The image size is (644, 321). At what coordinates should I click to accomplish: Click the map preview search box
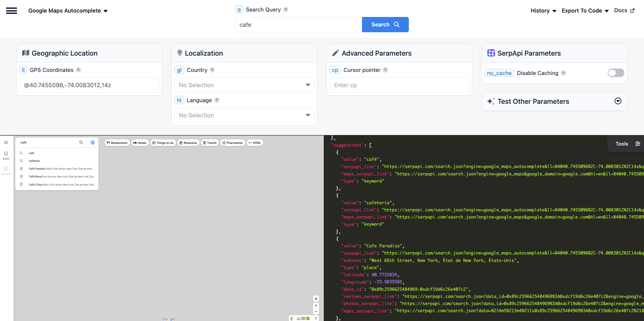[x=48, y=143]
